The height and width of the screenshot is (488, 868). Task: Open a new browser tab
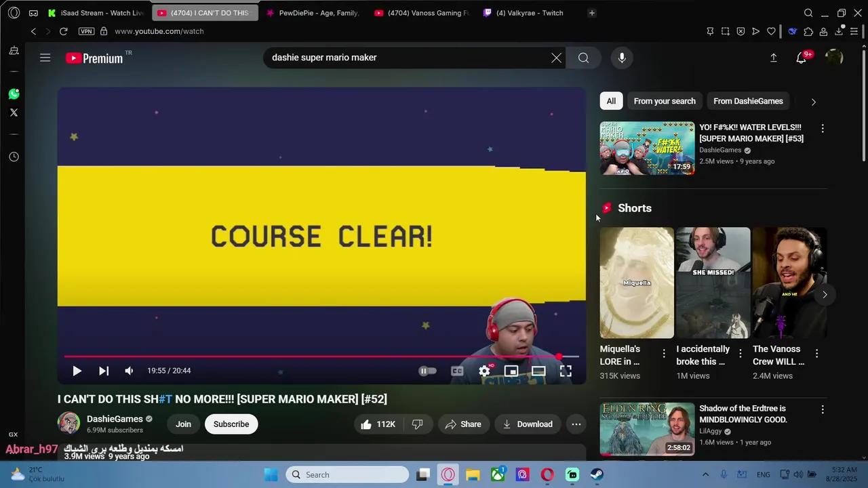point(591,13)
